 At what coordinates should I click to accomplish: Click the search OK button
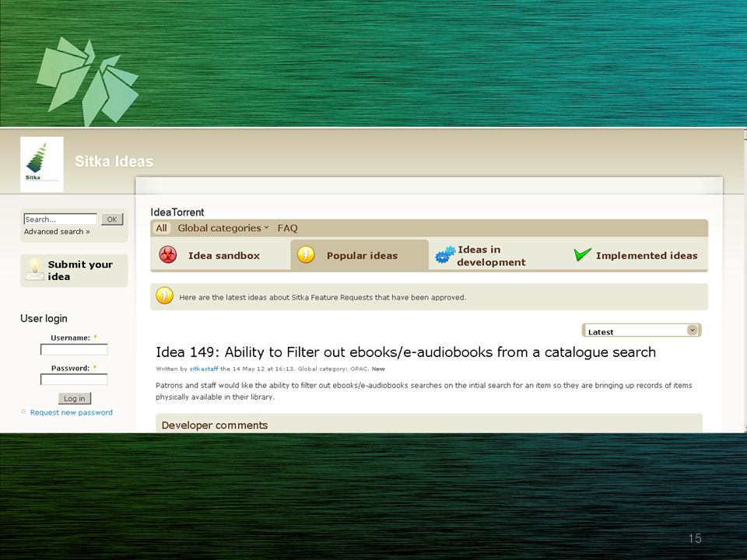click(112, 219)
